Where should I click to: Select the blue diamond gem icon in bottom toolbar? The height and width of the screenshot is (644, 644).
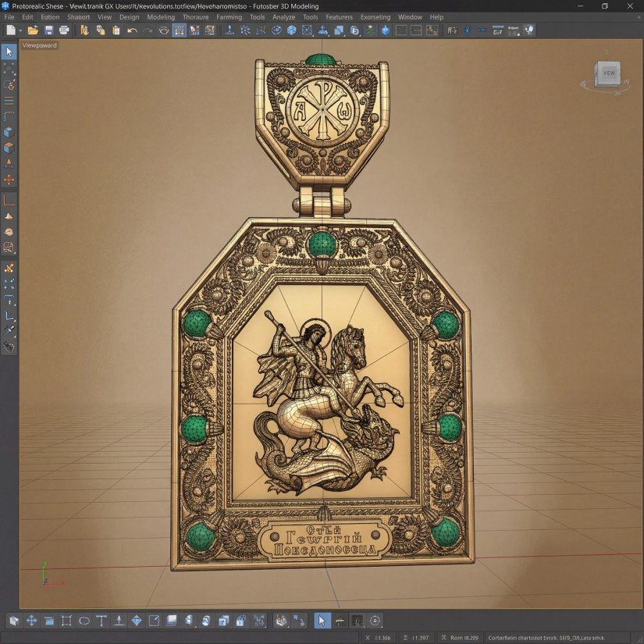(x=137, y=620)
